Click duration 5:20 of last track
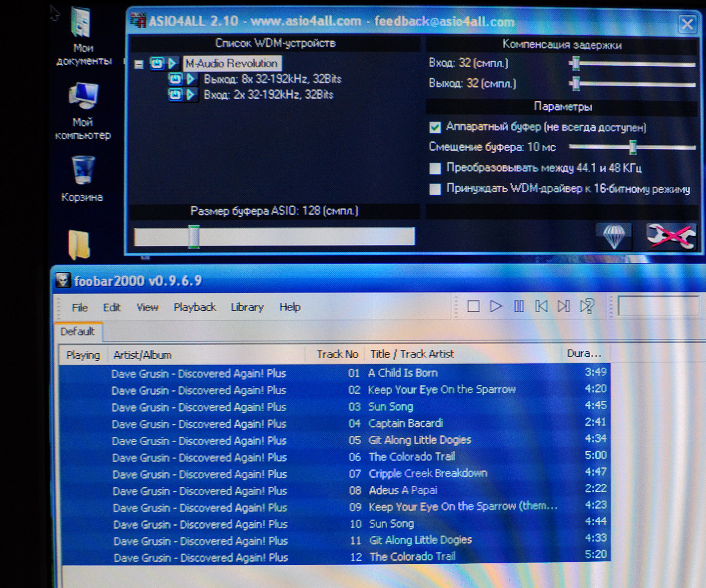Image resolution: width=706 pixels, height=588 pixels. (596, 554)
